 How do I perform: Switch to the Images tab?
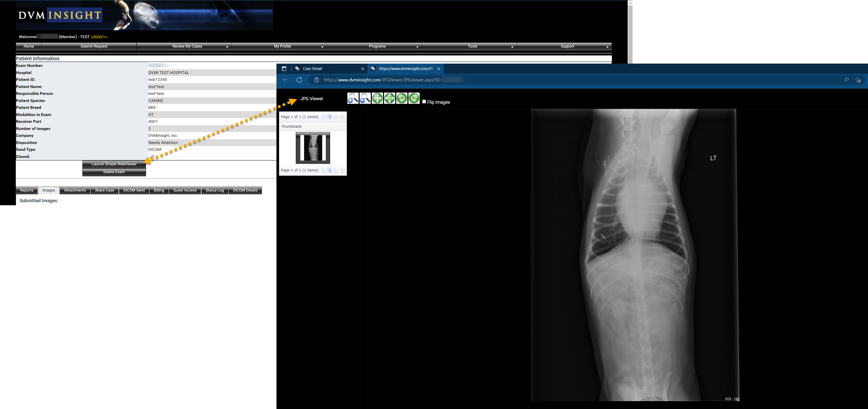point(49,190)
